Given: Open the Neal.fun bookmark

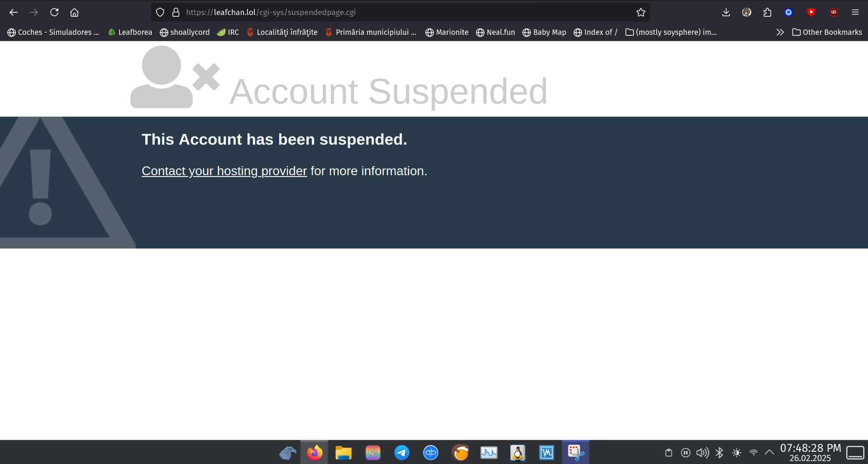Looking at the screenshot, I should (x=496, y=32).
